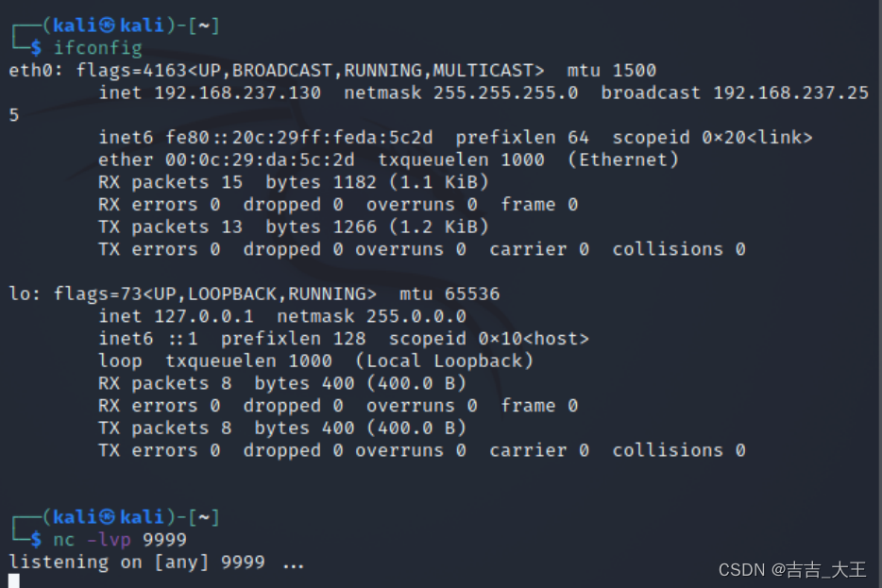Click 'txqueuelen 1000' in the ether line

coord(461,160)
